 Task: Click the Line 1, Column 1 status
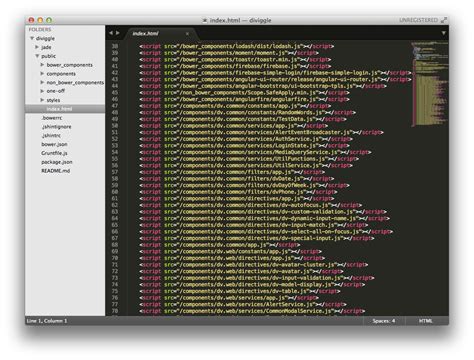click(47, 321)
